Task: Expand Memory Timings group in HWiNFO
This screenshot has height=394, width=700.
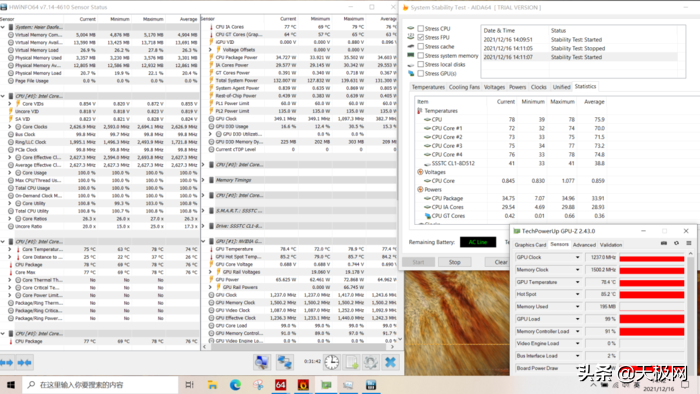Action: click(x=204, y=180)
